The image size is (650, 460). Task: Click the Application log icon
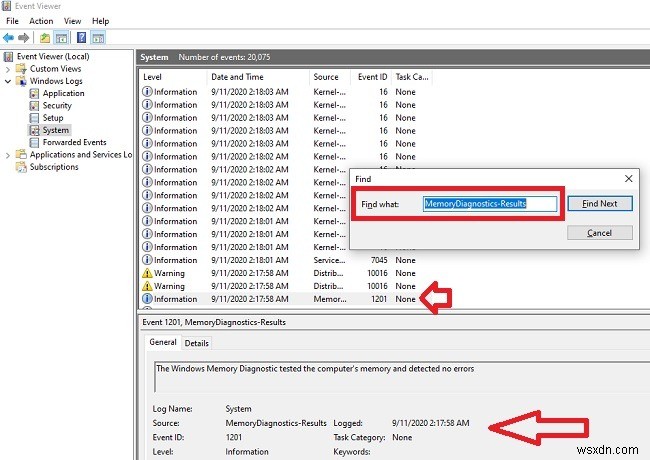pyautogui.click(x=34, y=93)
